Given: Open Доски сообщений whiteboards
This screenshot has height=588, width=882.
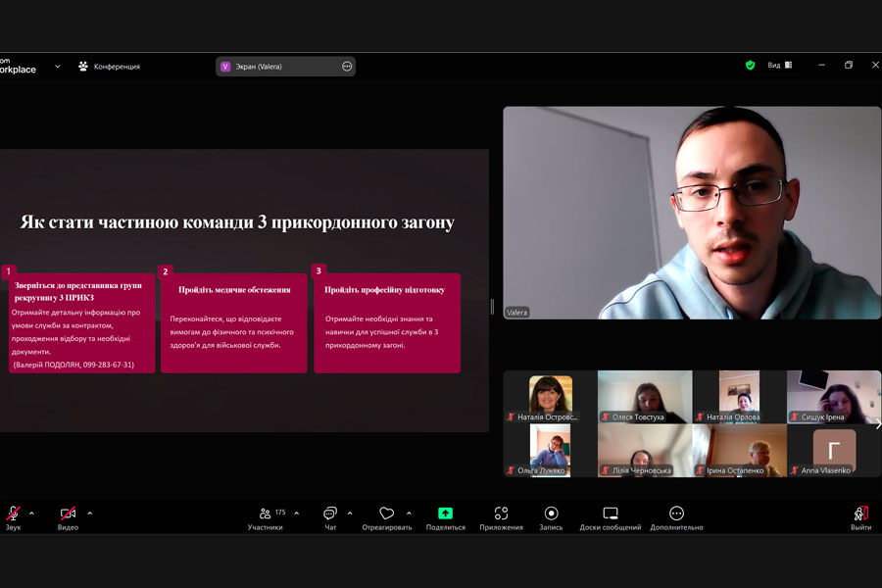Looking at the screenshot, I should pyautogui.click(x=611, y=517).
